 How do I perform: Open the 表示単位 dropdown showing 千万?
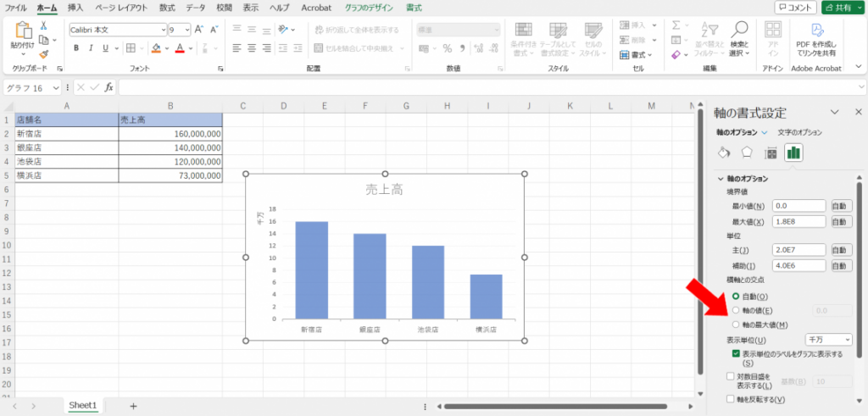point(829,339)
